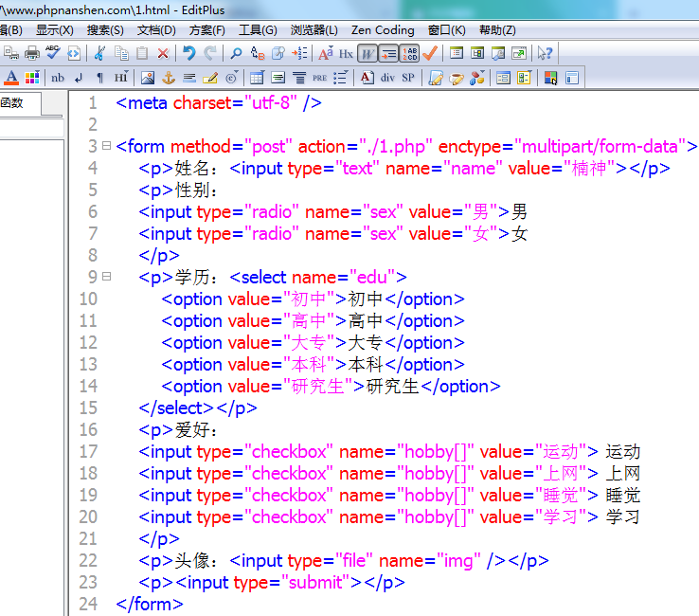Collapse the select block at line 9

106,277
